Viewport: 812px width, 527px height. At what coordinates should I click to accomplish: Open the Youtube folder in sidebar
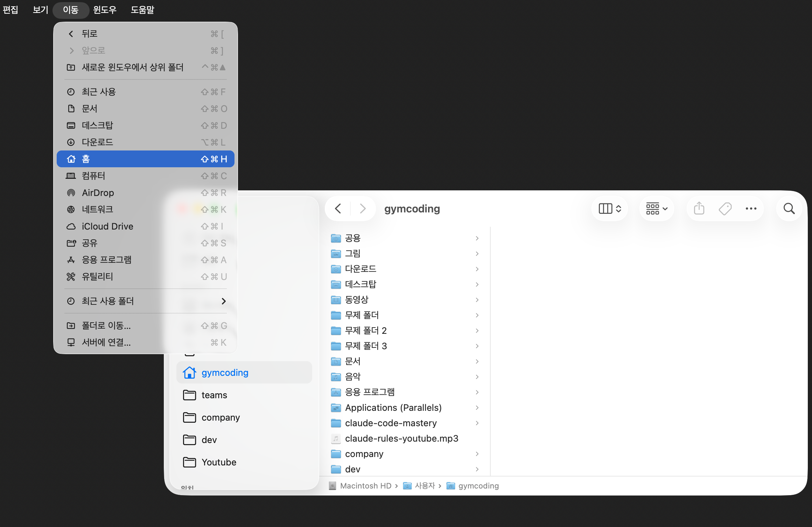[x=219, y=462]
